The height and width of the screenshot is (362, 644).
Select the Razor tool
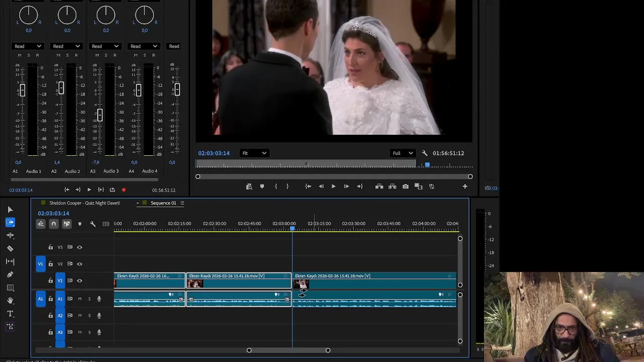(x=10, y=248)
